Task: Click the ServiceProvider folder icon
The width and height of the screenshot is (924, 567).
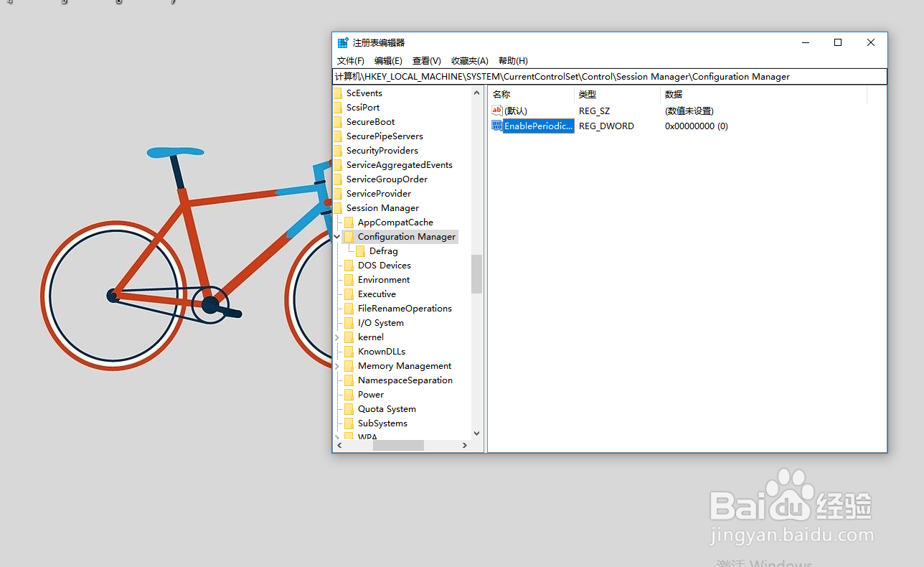Action: tap(338, 194)
